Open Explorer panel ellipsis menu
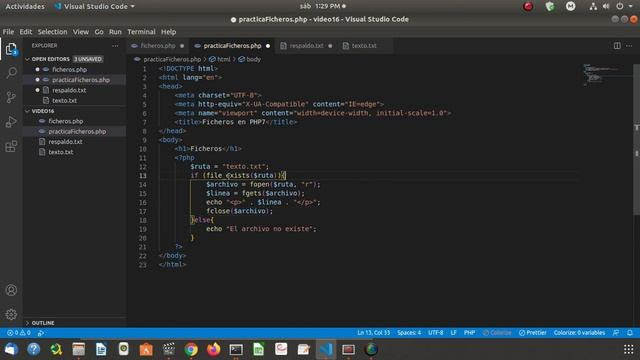 (115, 46)
